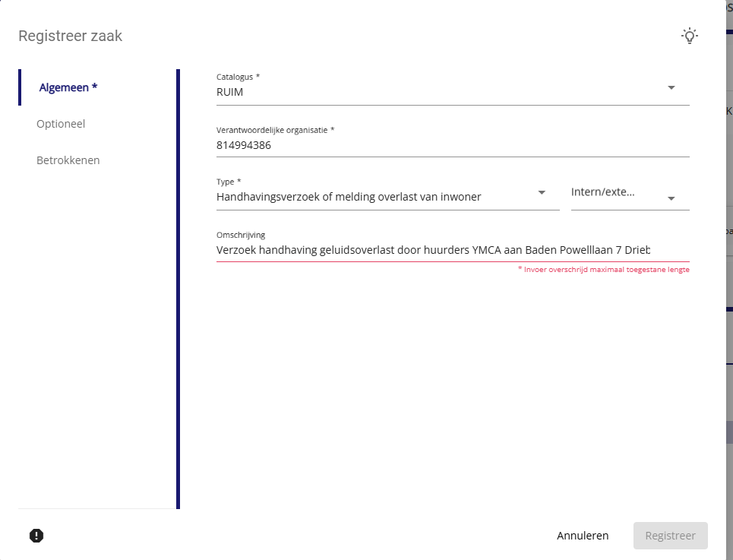
Task: Click the Omschrijving field label
Action: [241, 235]
